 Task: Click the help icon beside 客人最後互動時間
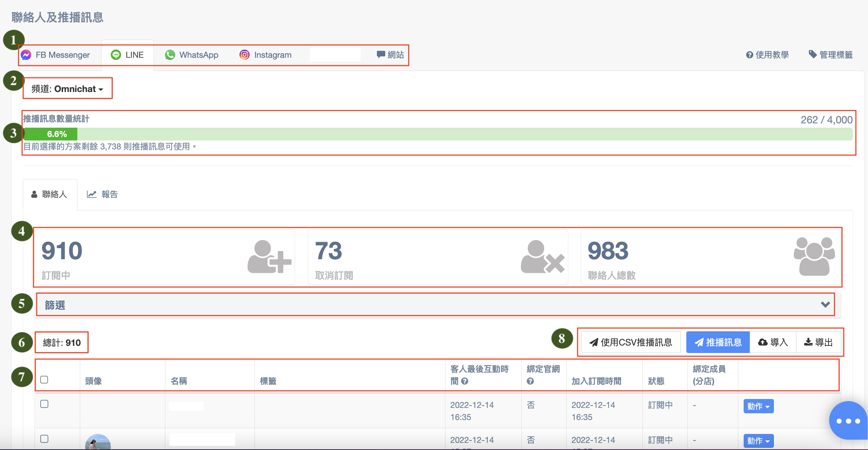pos(465,381)
